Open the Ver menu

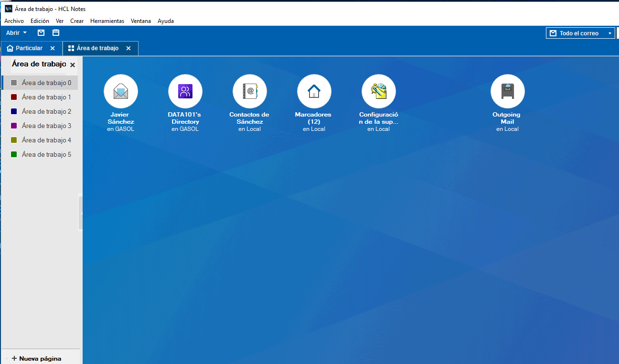pyautogui.click(x=60, y=21)
